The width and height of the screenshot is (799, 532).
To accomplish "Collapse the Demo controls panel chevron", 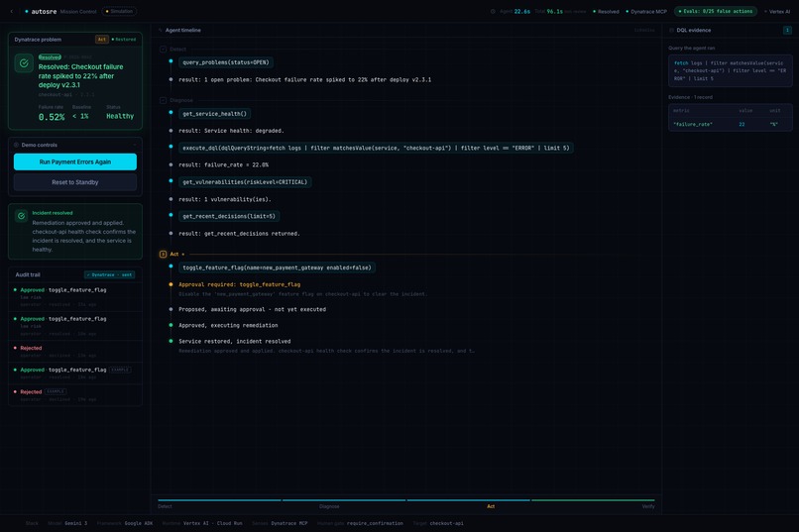I will (135, 145).
